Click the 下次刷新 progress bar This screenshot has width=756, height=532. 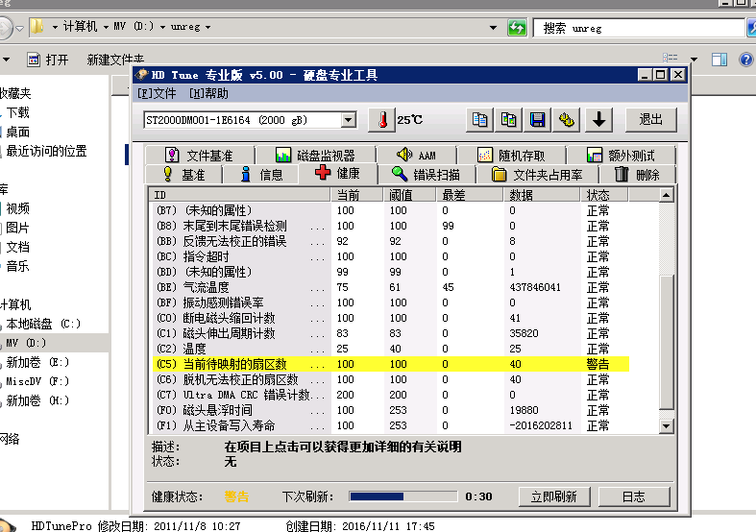[403, 496]
